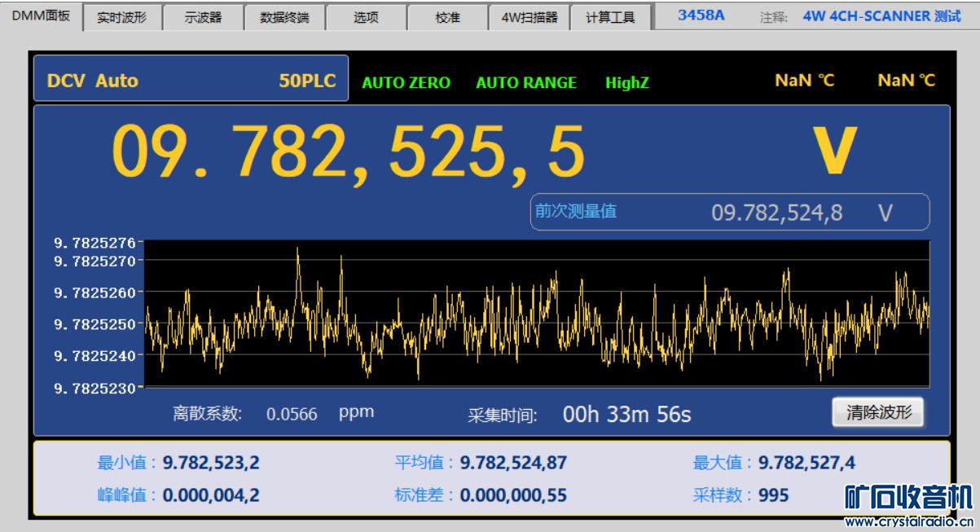This screenshot has height=532, width=980.
Task: Open the 校准 tab
Action: [x=447, y=17]
